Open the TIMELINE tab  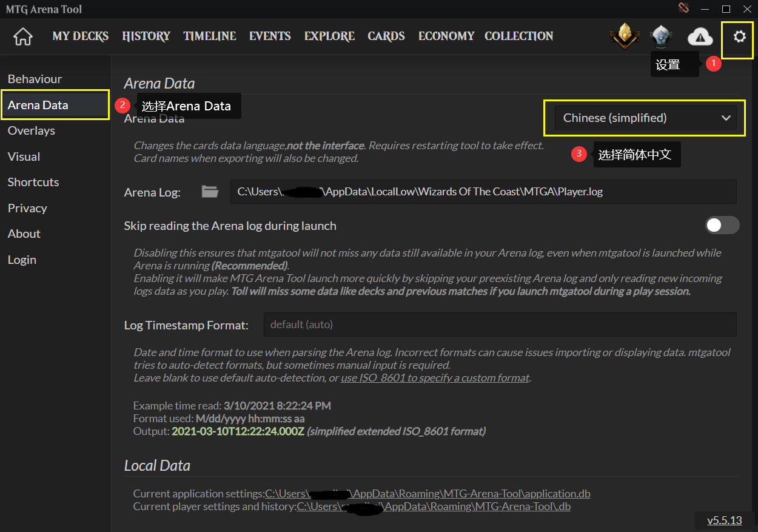point(210,36)
